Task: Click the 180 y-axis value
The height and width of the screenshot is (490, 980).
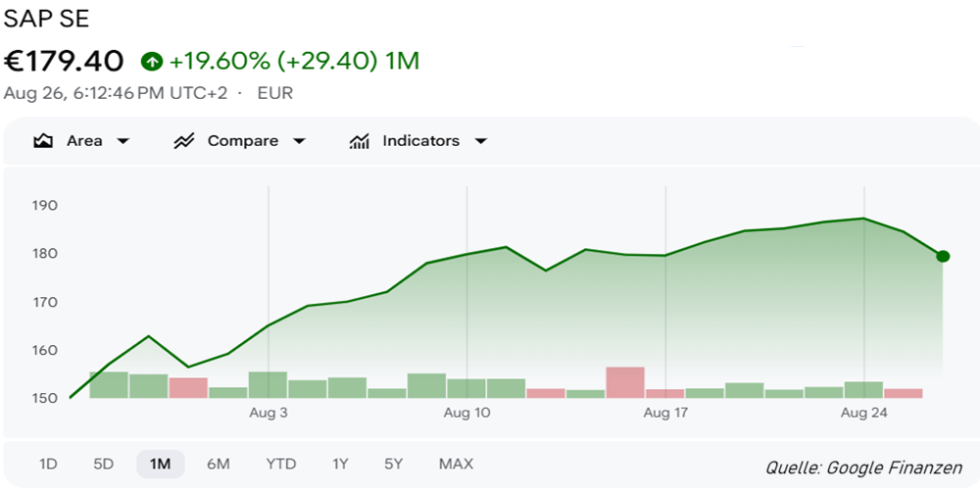Action: (x=44, y=254)
